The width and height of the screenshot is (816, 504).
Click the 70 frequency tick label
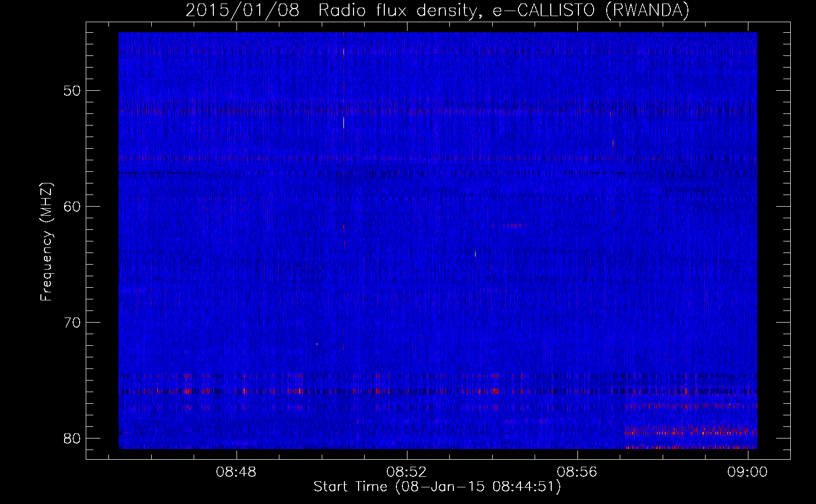tap(72, 323)
